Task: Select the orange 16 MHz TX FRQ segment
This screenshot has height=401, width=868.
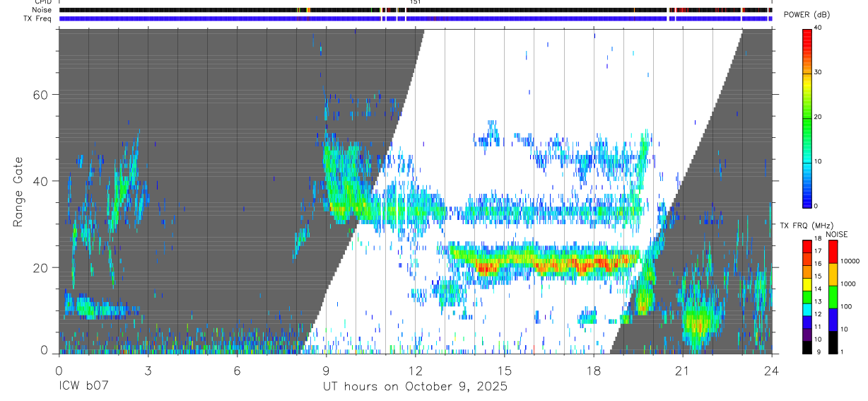Action: pos(807,258)
